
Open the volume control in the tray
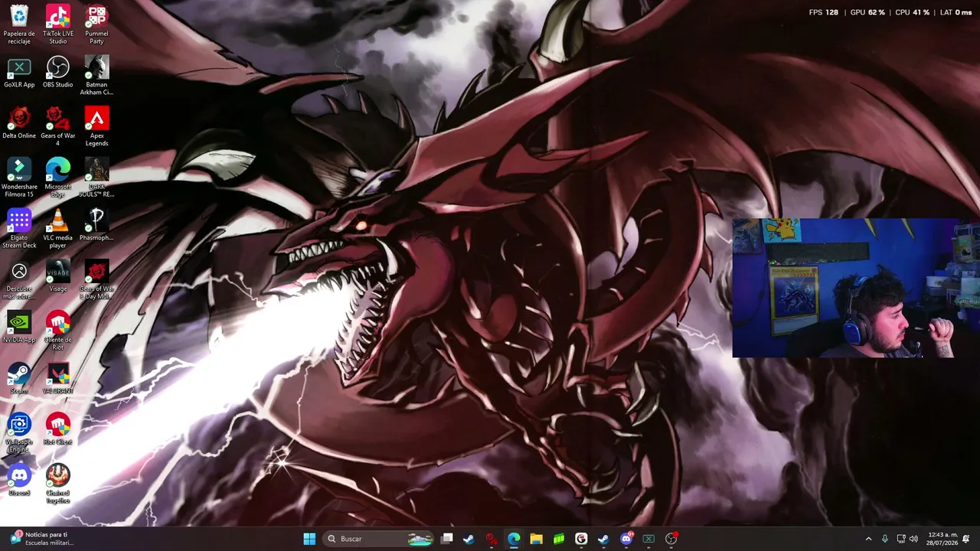tap(913, 539)
